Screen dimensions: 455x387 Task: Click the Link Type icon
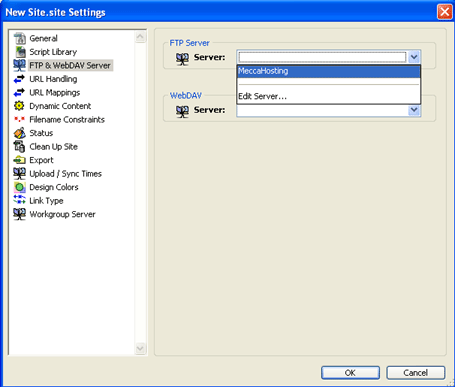pyautogui.click(x=19, y=200)
